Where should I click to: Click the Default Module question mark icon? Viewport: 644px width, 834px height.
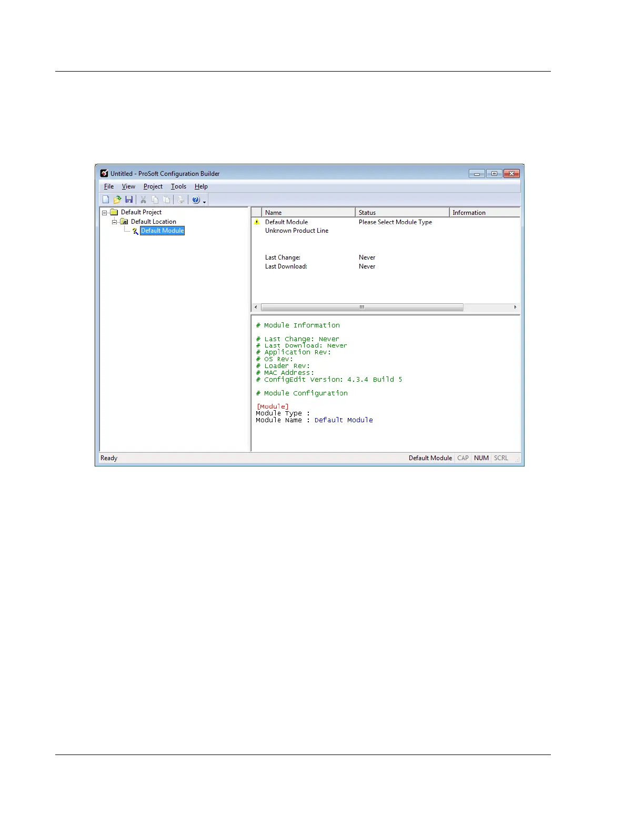135,231
